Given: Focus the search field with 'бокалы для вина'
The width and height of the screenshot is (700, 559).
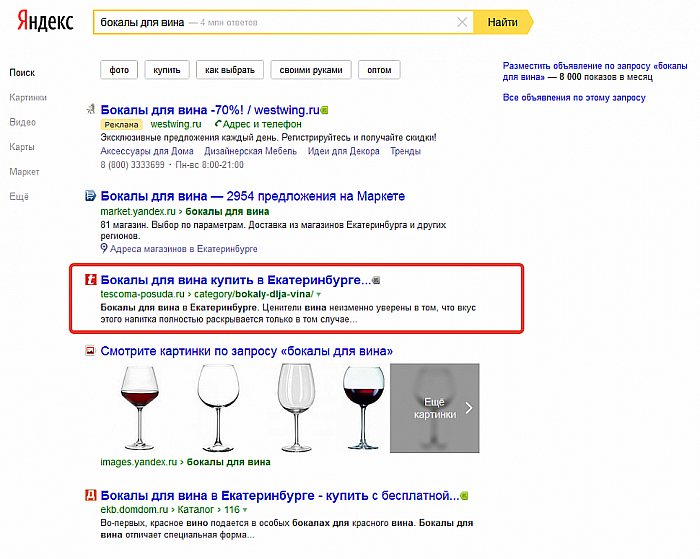Looking at the screenshot, I should [x=275, y=22].
